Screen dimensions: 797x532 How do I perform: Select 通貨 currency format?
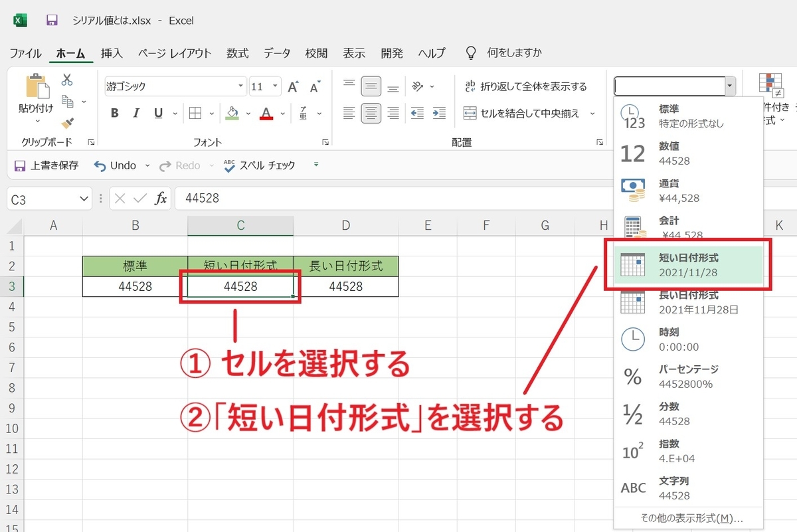(689, 190)
